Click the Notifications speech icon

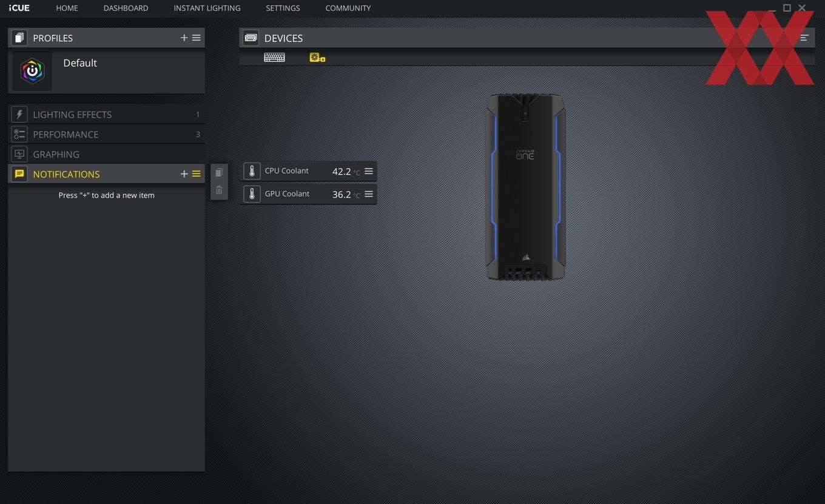(19, 174)
